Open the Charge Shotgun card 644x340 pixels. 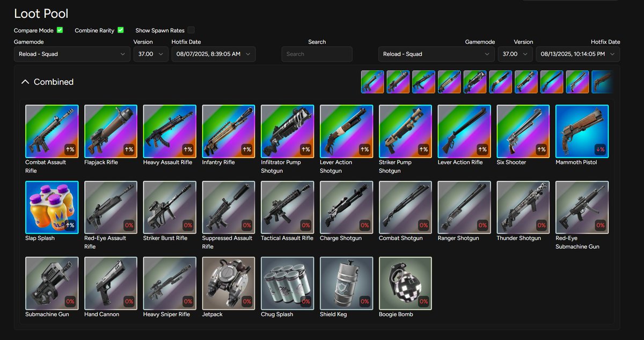pos(347,207)
